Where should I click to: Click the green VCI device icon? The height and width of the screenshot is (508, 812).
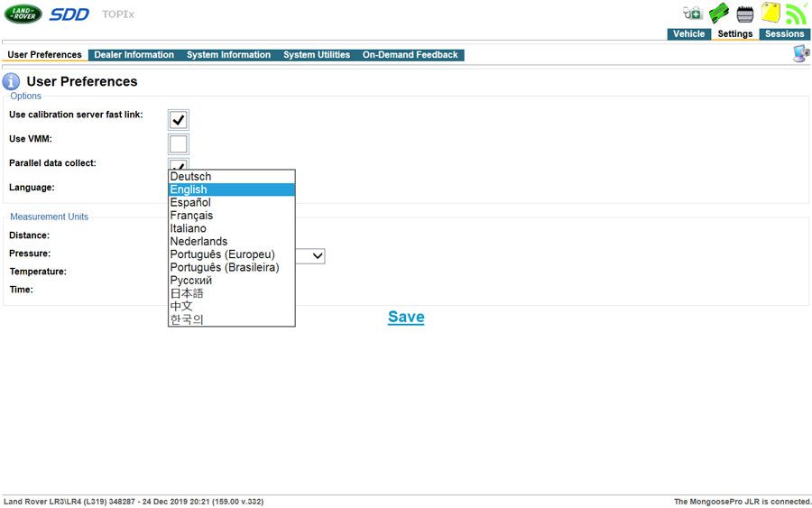click(719, 13)
